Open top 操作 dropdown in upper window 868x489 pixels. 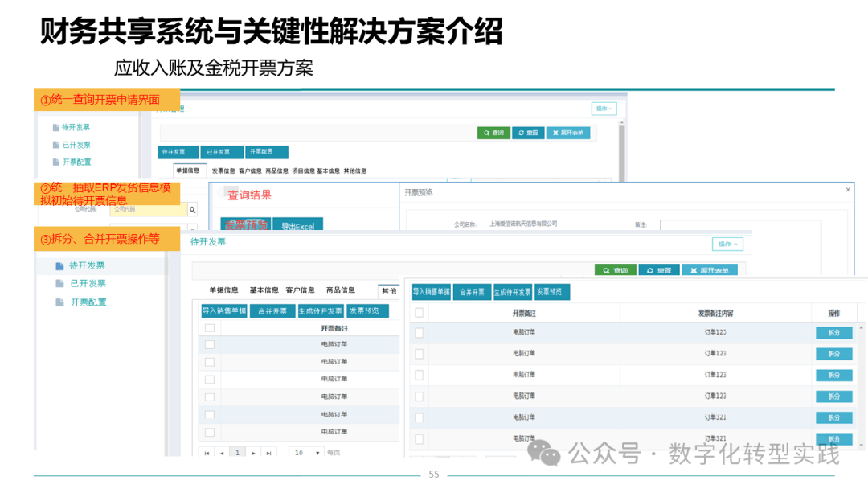click(604, 109)
